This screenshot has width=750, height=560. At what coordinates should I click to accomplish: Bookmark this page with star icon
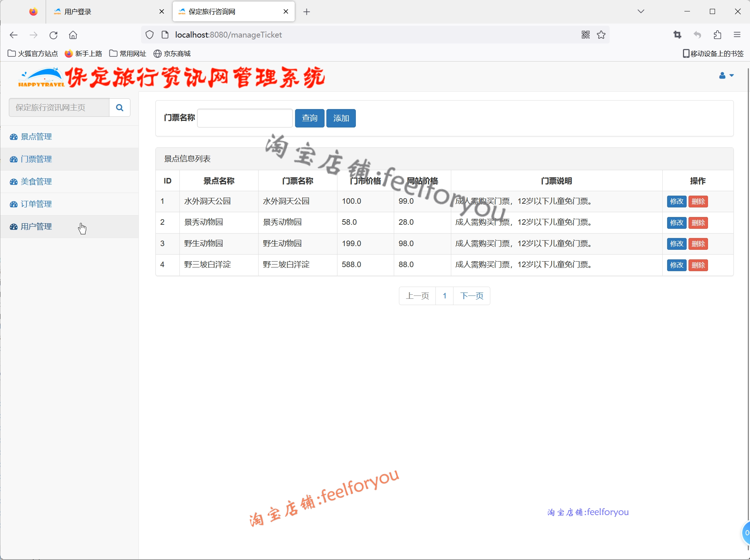pos(601,35)
